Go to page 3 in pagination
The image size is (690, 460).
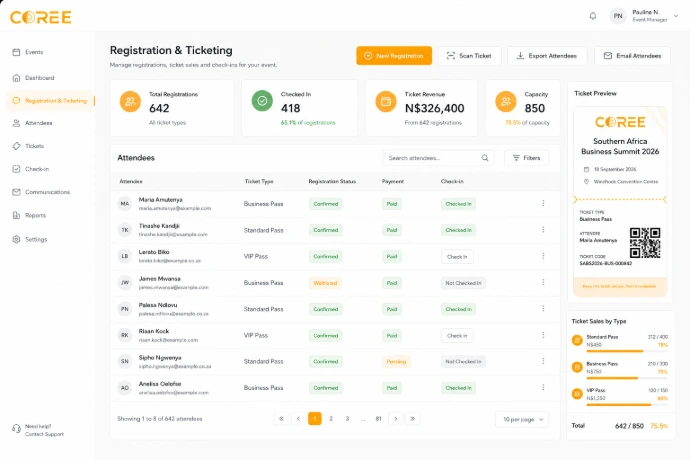click(347, 419)
